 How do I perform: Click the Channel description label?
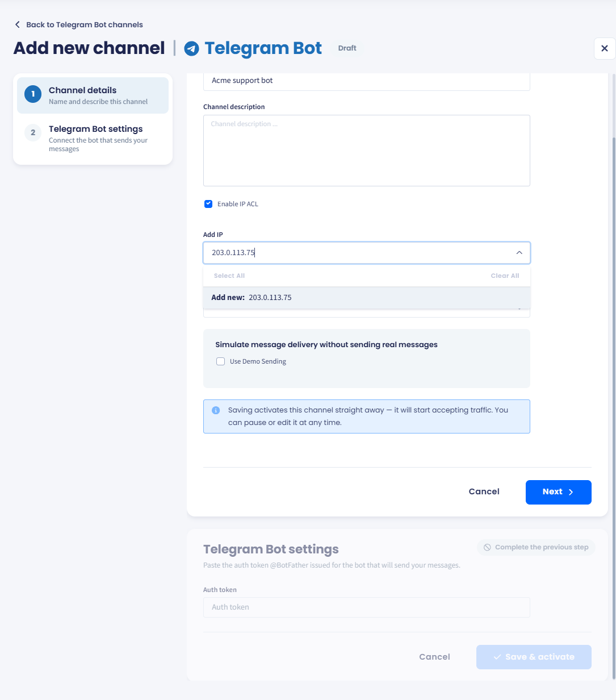pos(234,107)
